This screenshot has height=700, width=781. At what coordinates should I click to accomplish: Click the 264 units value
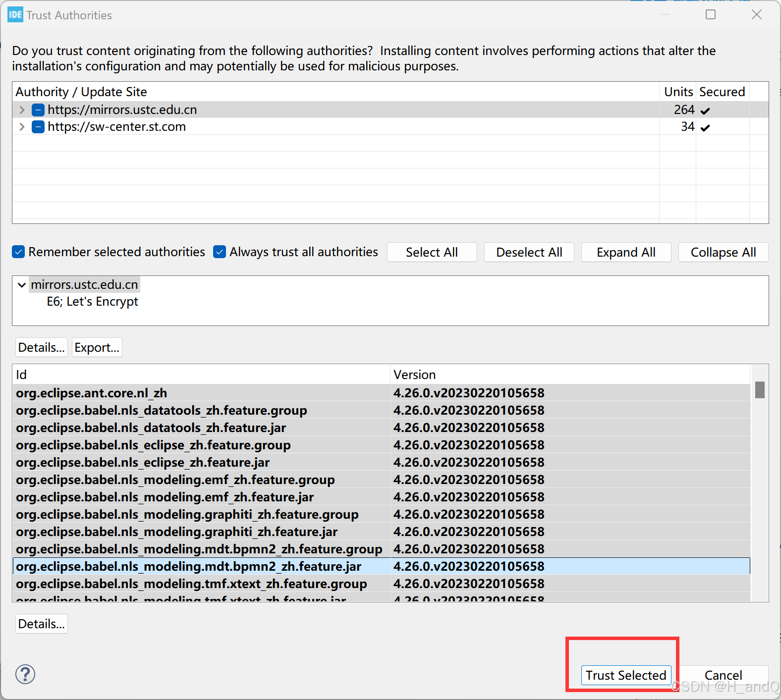click(x=684, y=110)
